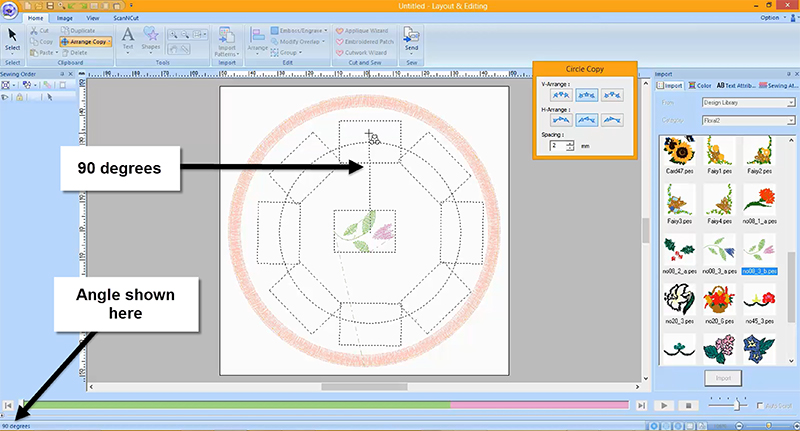Open the Text tool
Image resolution: width=800 pixels, height=431 pixels.
(x=128, y=39)
